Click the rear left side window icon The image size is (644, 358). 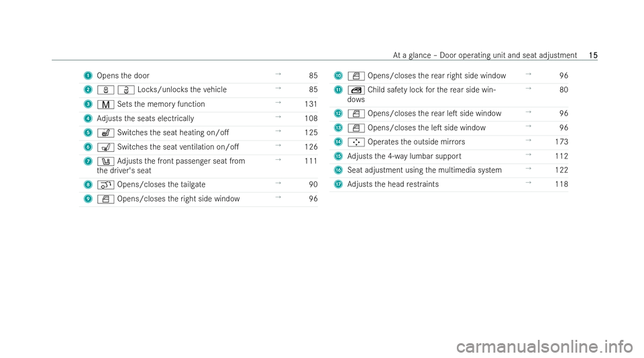356,114
